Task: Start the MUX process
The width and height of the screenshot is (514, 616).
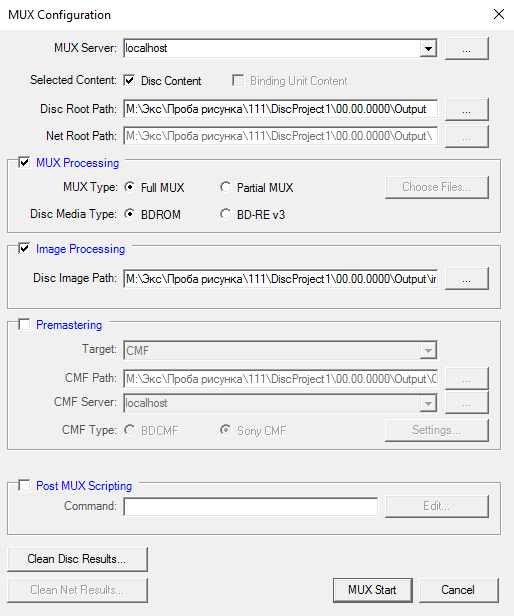Action: (x=373, y=590)
